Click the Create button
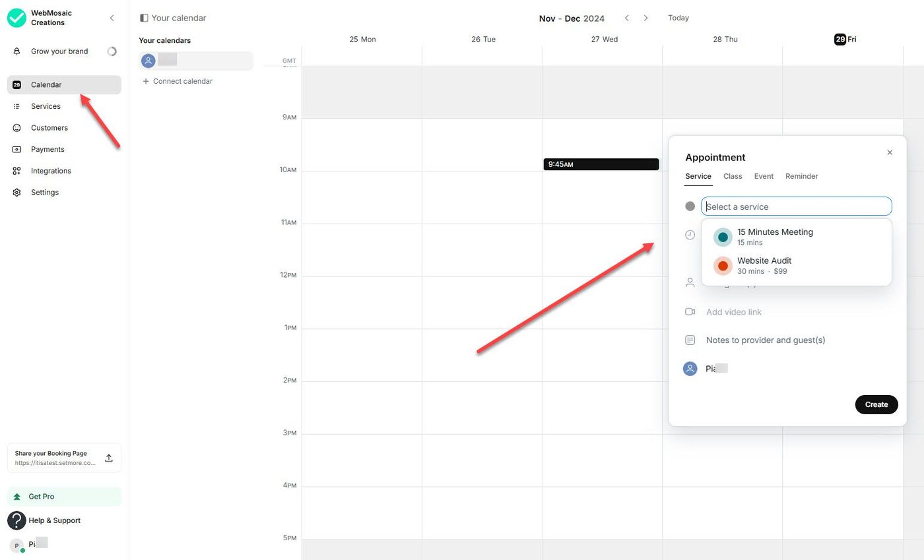The height and width of the screenshot is (560, 924). pos(876,404)
